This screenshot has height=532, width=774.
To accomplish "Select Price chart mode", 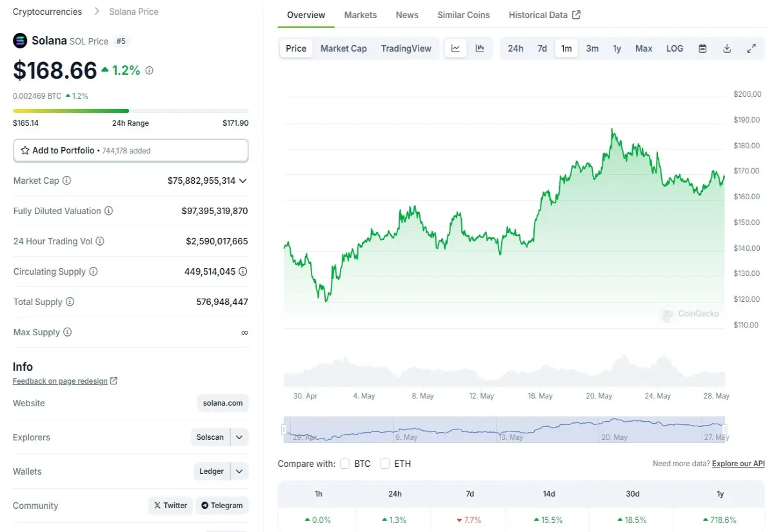I will point(296,48).
